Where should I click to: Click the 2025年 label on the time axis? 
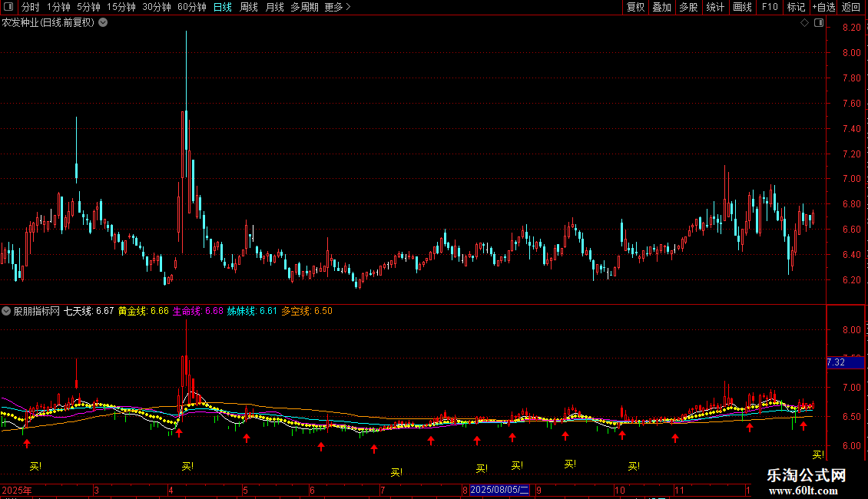[x=17, y=490]
